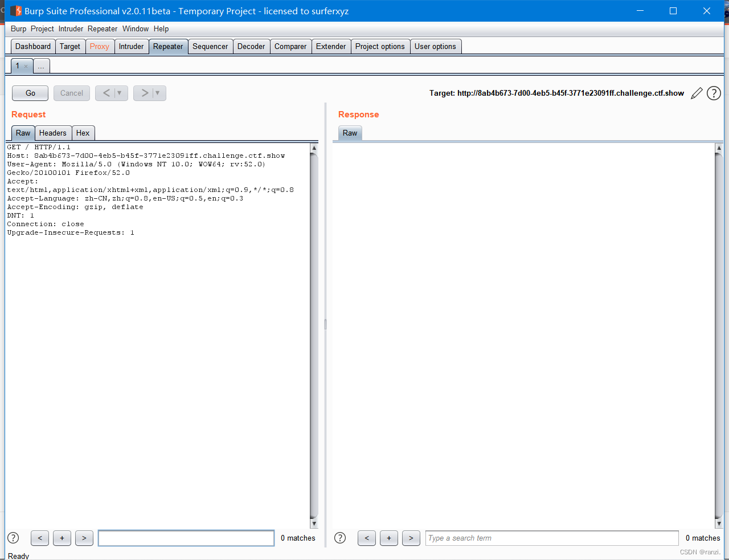The height and width of the screenshot is (560, 729).
Task: Send the request with Go button
Action: (30, 93)
